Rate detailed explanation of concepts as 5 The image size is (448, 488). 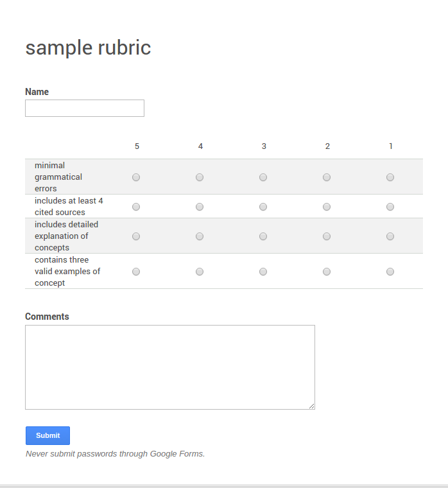(136, 236)
